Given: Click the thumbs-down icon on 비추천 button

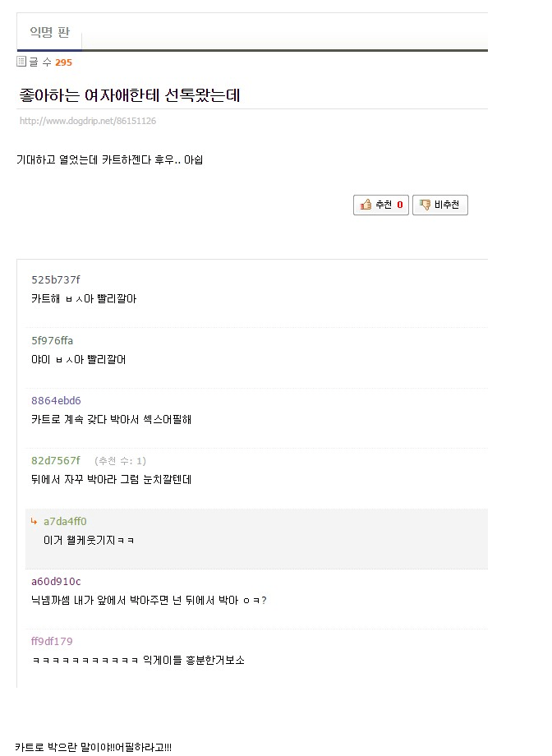Looking at the screenshot, I should [x=425, y=205].
